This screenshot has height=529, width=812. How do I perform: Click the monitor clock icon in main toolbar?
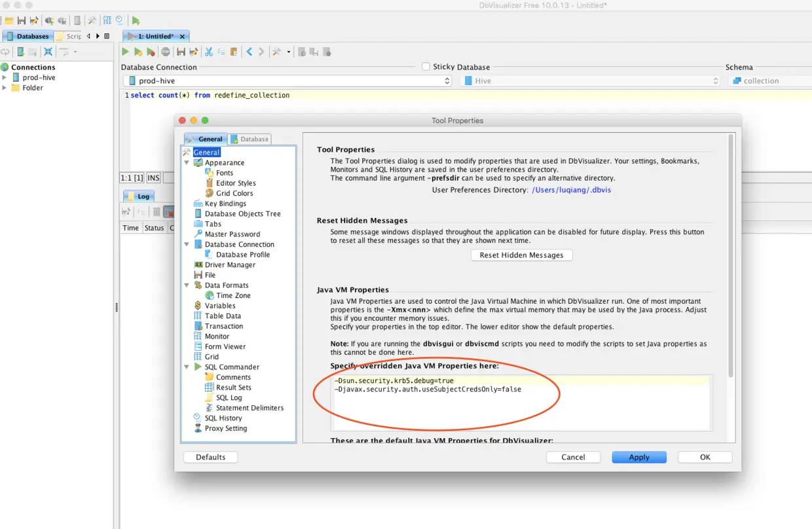click(x=119, y=21)
